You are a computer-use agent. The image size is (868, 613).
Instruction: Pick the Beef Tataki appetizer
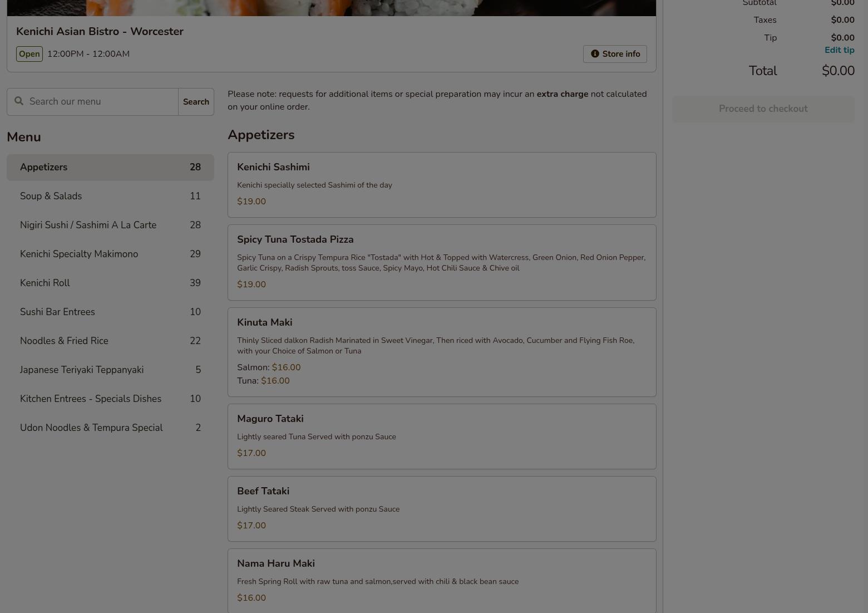(x=441, y=508)
